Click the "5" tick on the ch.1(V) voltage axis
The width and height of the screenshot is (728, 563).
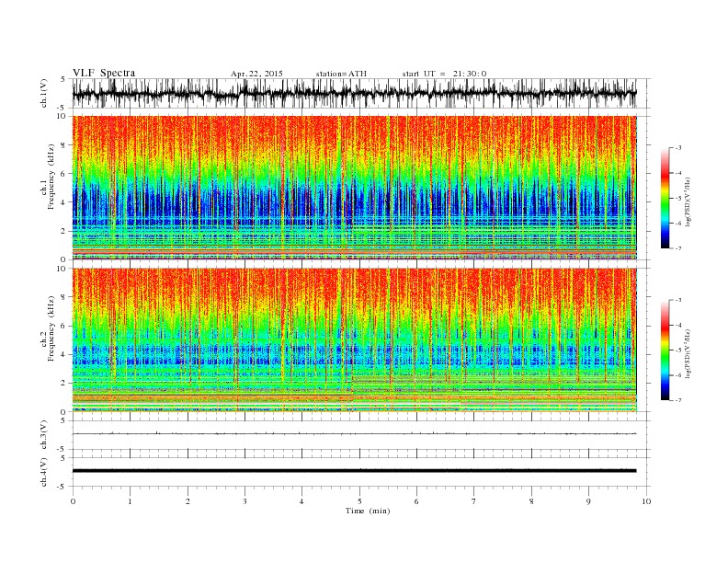63,79
